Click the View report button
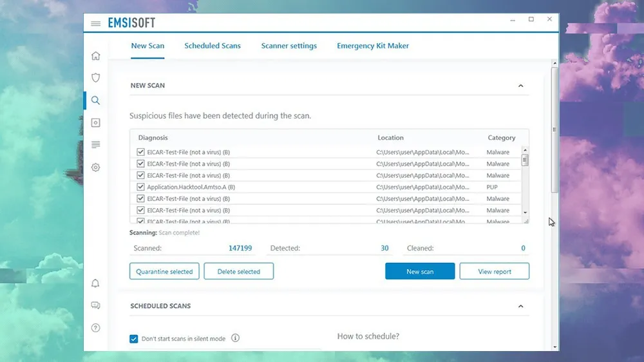The width and height of the screenshot is (644, 362). (x=494, y=271)
